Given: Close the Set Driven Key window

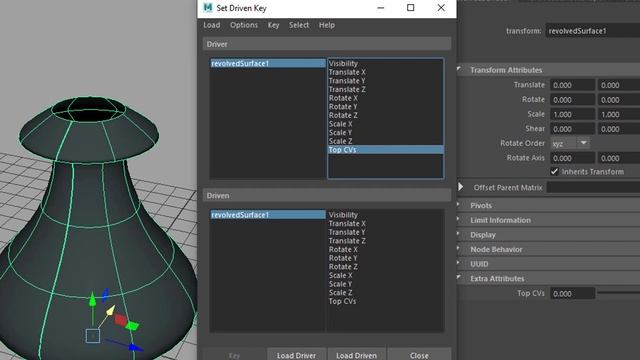Looking at the screenshot, I should pos(441,8).
